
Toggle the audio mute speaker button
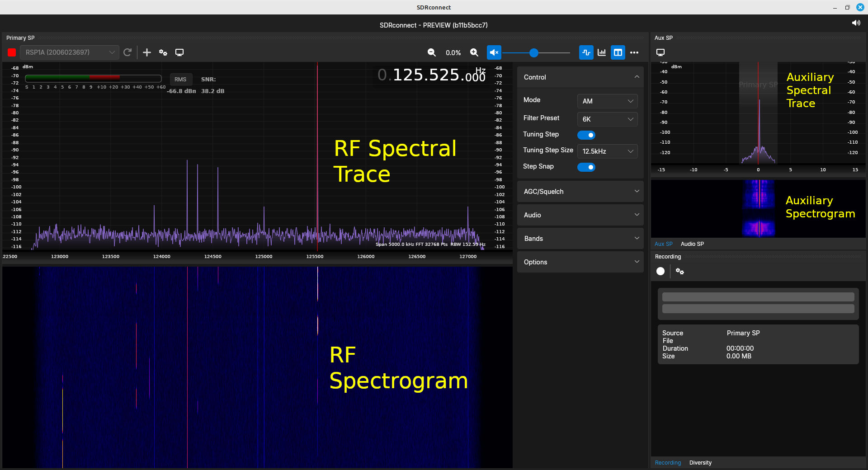click(494, 52)
